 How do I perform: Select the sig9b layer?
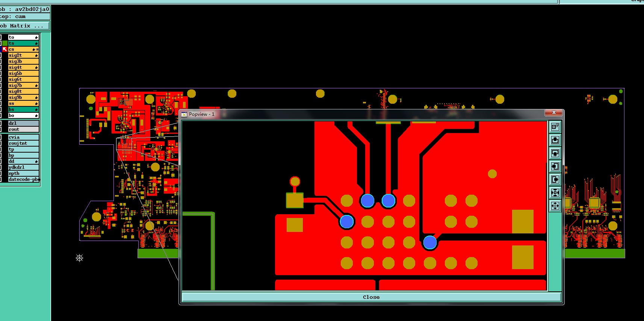click(x=23, y=97)
